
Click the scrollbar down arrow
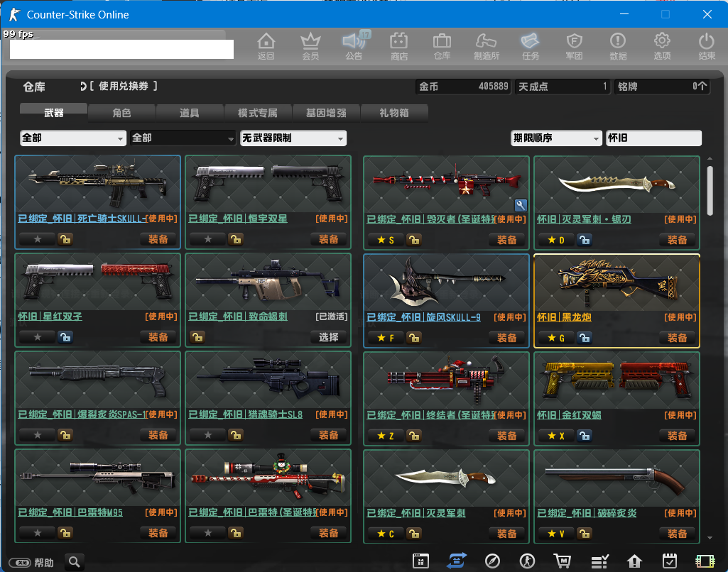(x=710, y=538)
